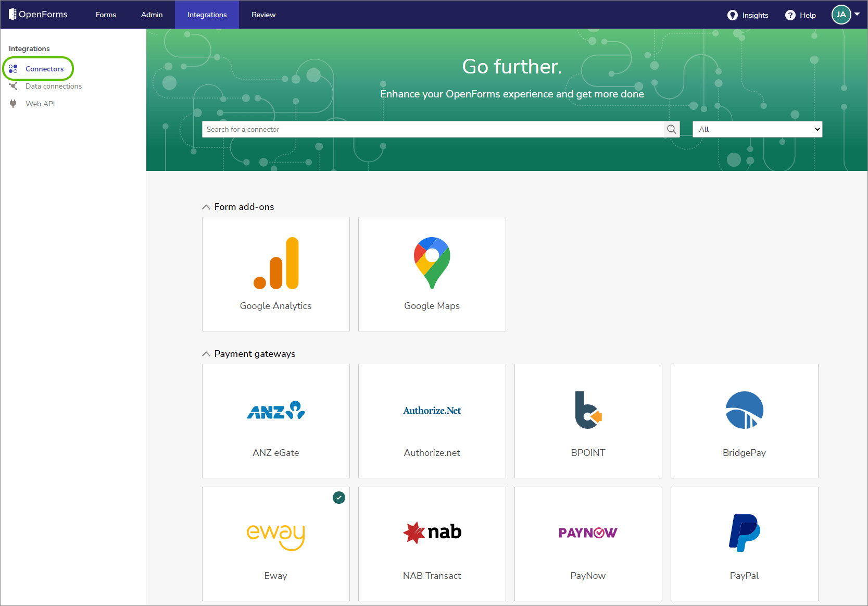Click the Authorize.Net logo
The height and width of the screenshot is (606, 868).
click(432, 411)
